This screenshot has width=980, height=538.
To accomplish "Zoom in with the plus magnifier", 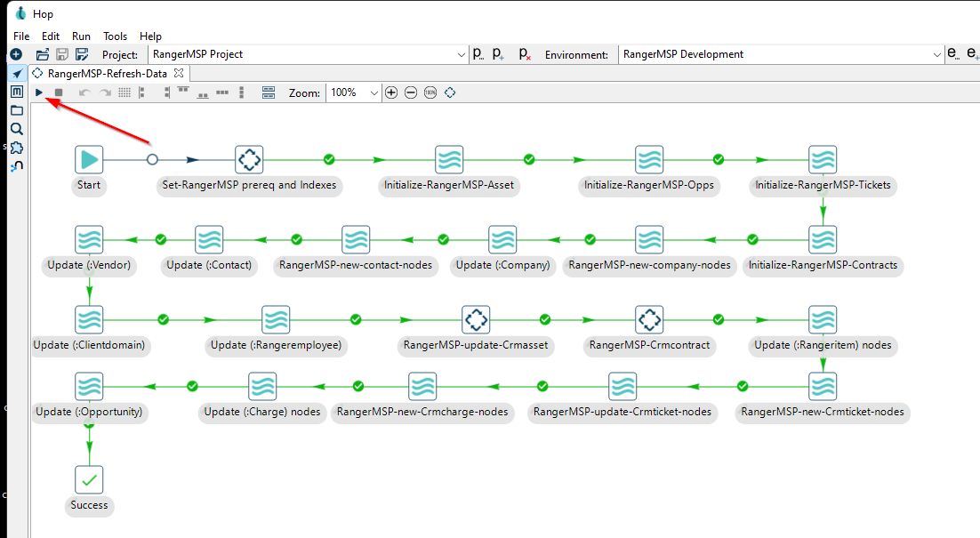I will click(391, 92).
